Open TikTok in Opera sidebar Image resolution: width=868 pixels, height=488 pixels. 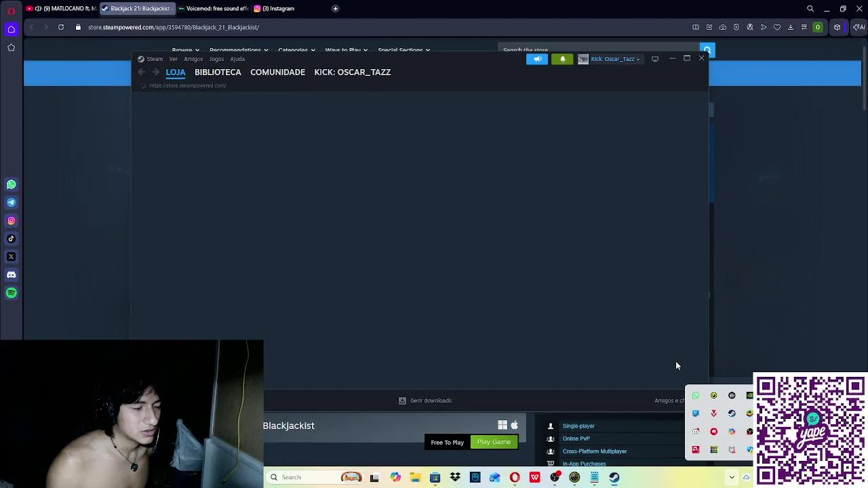click(x=11, y=239)
